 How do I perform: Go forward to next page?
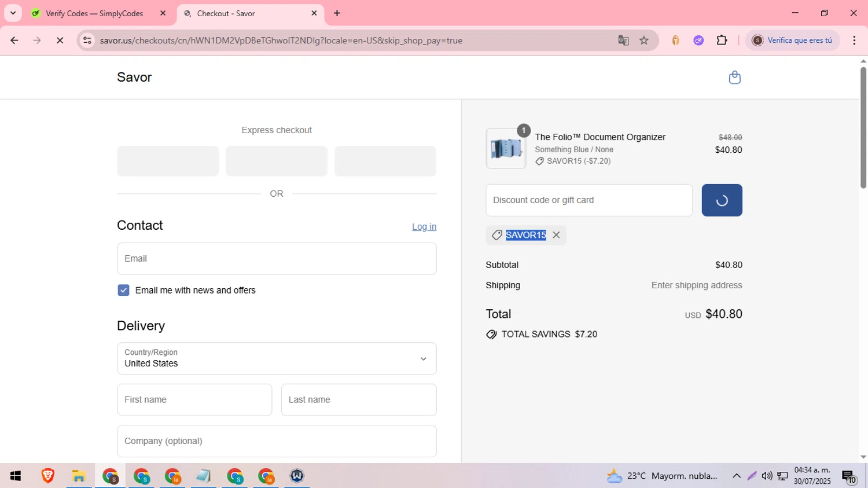37,41
